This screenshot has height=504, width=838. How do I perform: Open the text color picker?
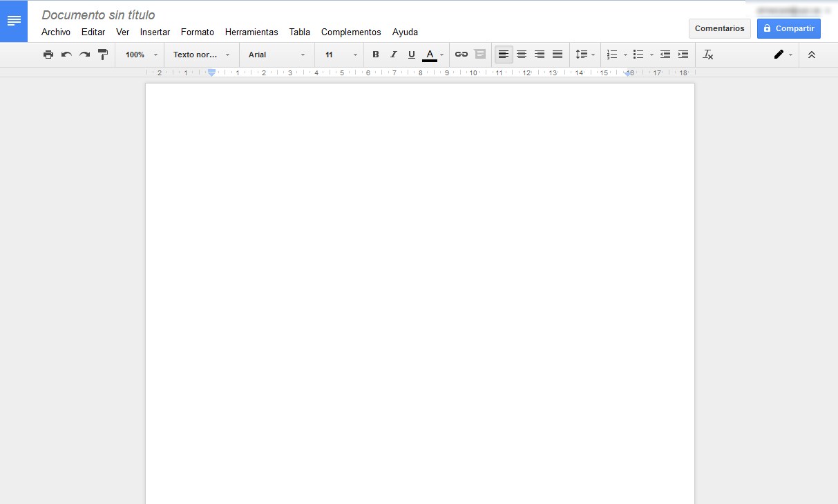tap(430, 55)
